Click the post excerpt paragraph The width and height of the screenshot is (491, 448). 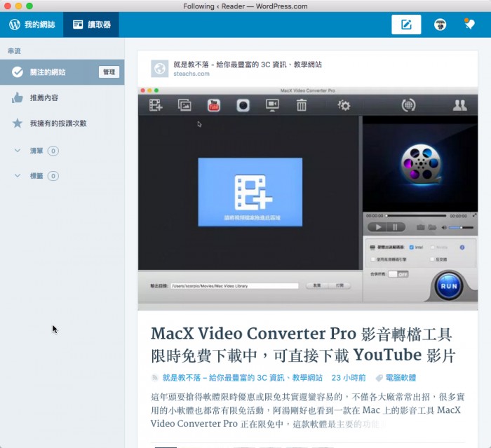(x=307, y=410)
